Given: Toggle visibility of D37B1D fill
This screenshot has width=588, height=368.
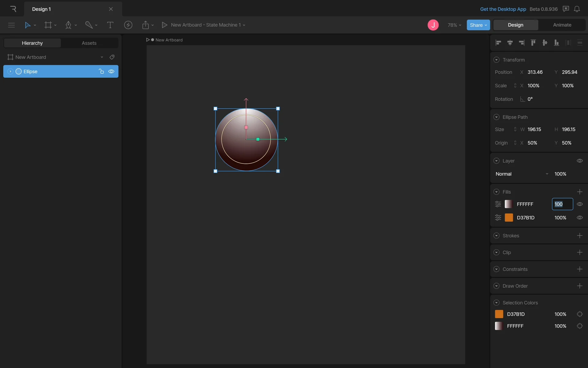Looking at the screenshot, I should point(579,217).
